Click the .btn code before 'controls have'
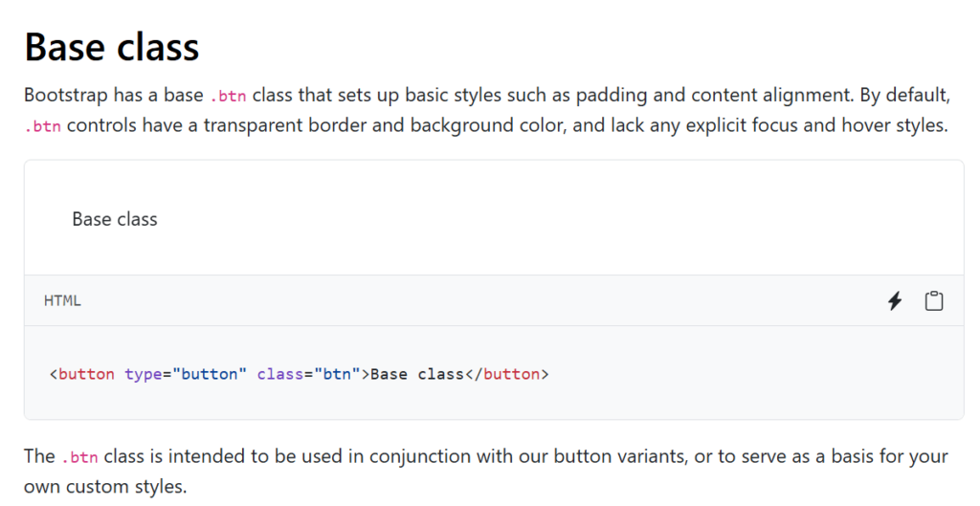 [43, 126]
